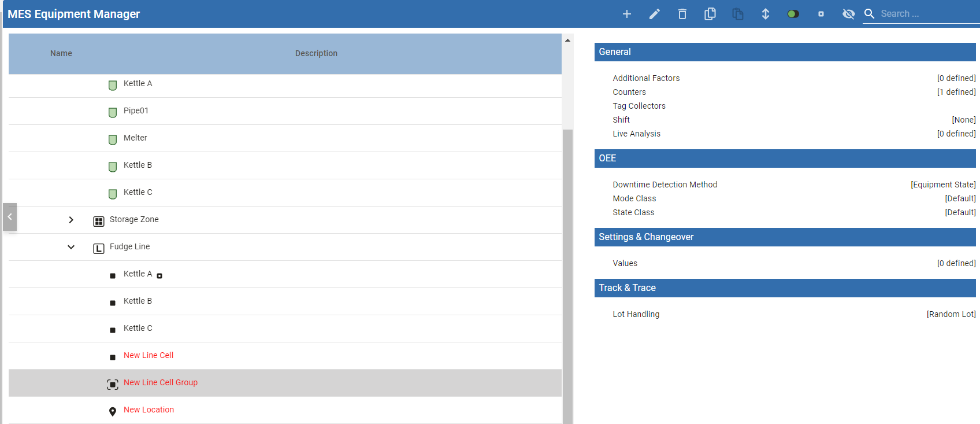The image size is (980, 424).
Task: Toggle the crossed-eye visibility icon
Action: 848,14
